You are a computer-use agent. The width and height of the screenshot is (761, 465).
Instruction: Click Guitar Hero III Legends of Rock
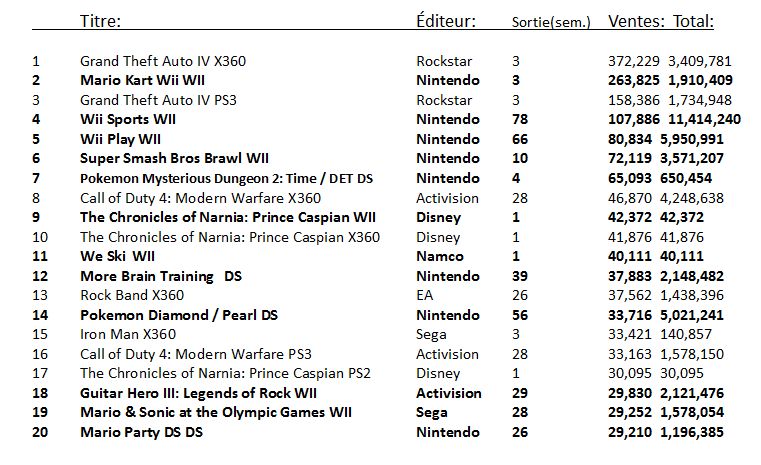[x=198, y=393]
